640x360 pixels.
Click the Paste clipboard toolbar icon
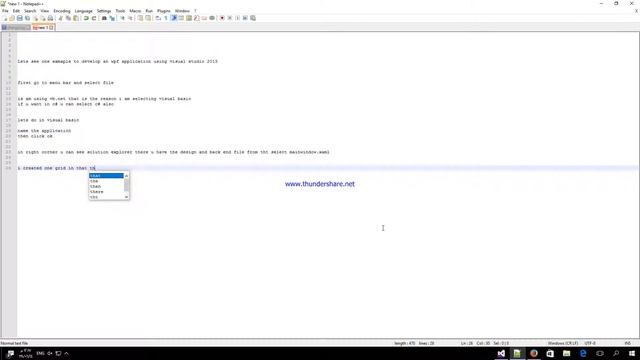coord(76,18)
